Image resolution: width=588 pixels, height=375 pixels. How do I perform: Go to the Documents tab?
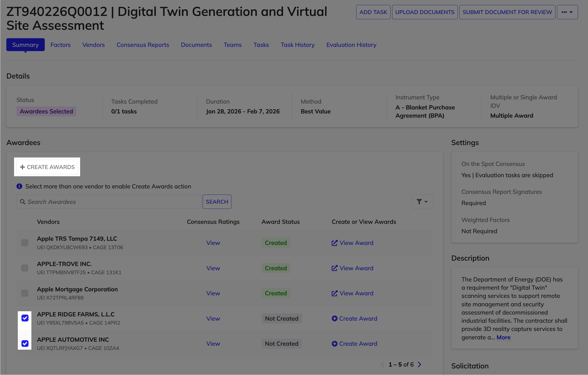coord(196,45)
